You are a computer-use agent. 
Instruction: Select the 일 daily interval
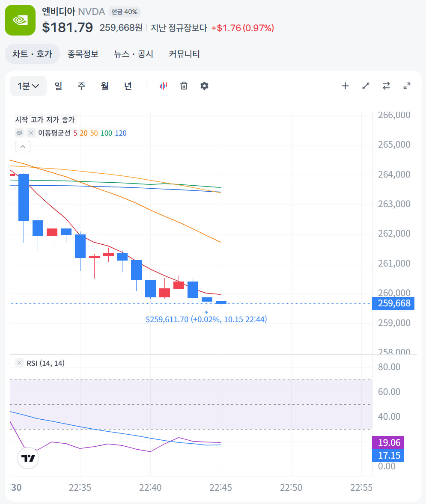tap(58, 86)
